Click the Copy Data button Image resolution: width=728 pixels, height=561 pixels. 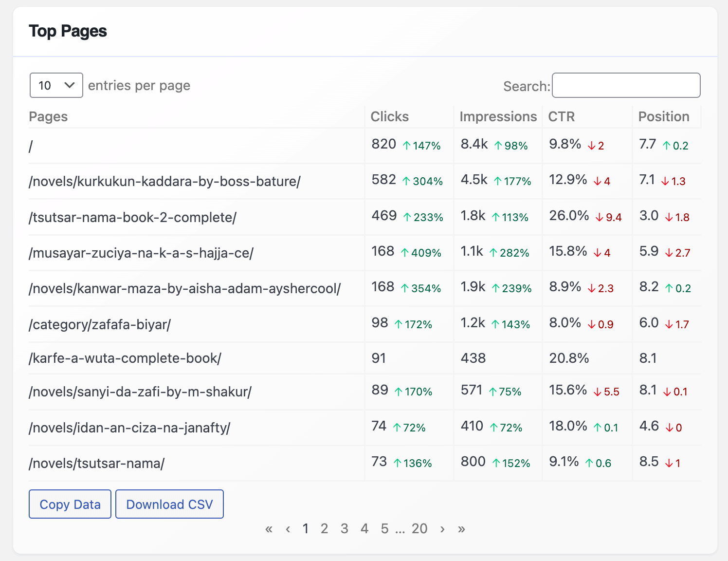(x=70, y=504)
